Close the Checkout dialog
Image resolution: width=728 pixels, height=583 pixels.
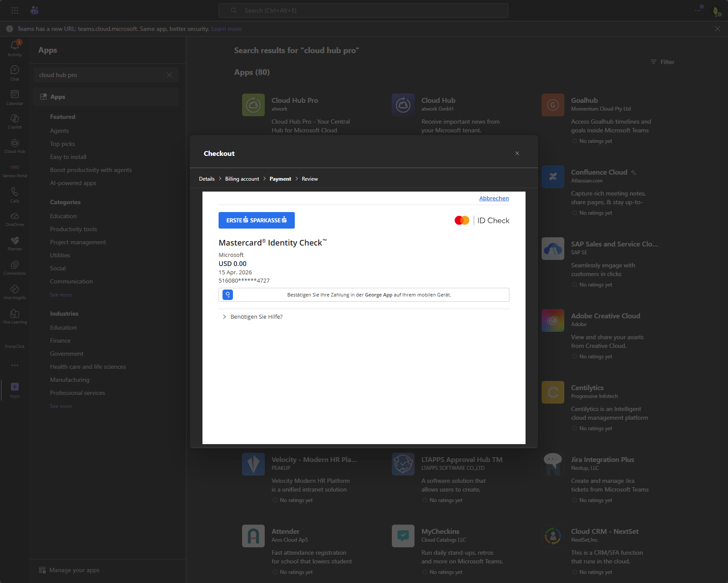pos(517,153)
